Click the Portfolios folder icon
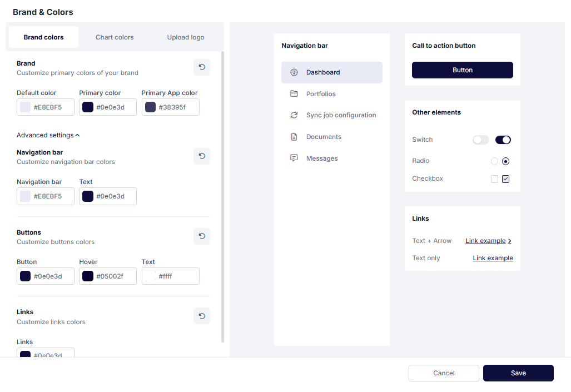Screen dimensions: 571x392 (294, 94)
